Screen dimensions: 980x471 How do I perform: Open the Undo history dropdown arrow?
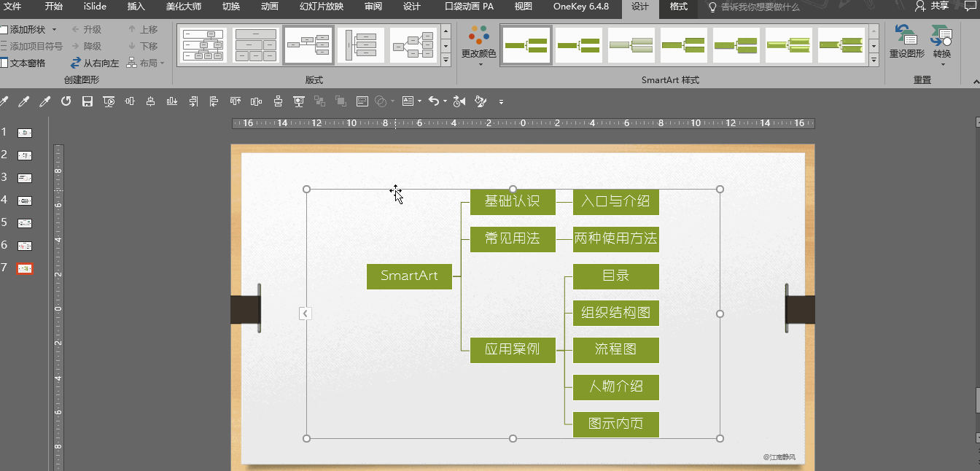click(x=445, y=101)
